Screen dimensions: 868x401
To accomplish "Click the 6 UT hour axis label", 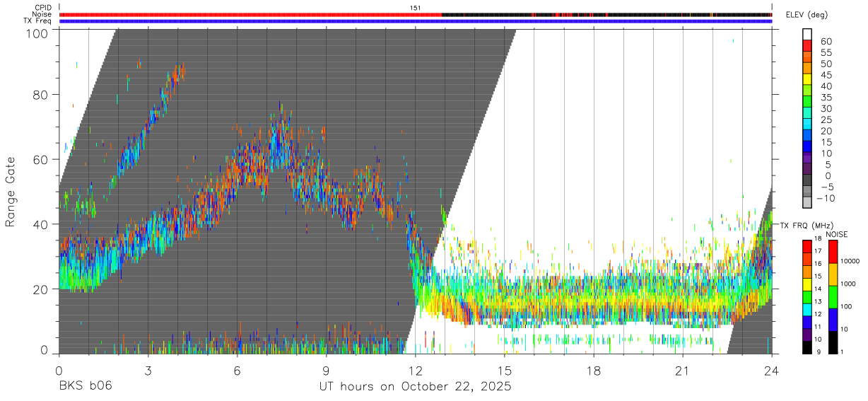I will [x=237, y=371].
